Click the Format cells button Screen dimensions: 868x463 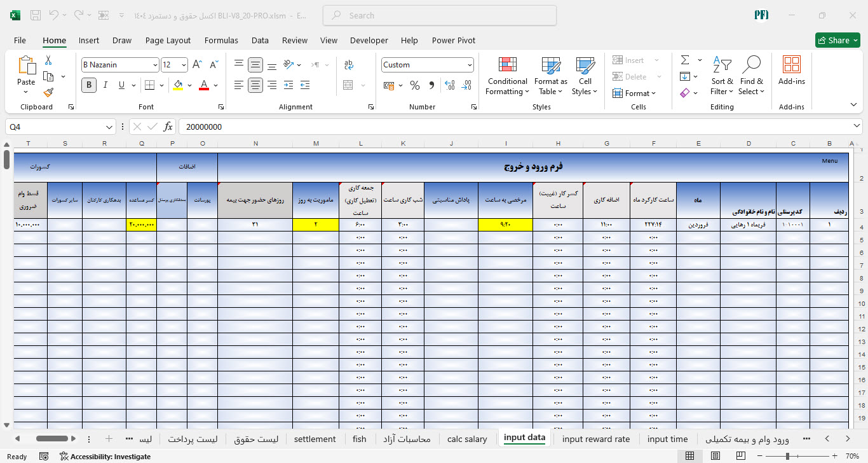point(634,93)
